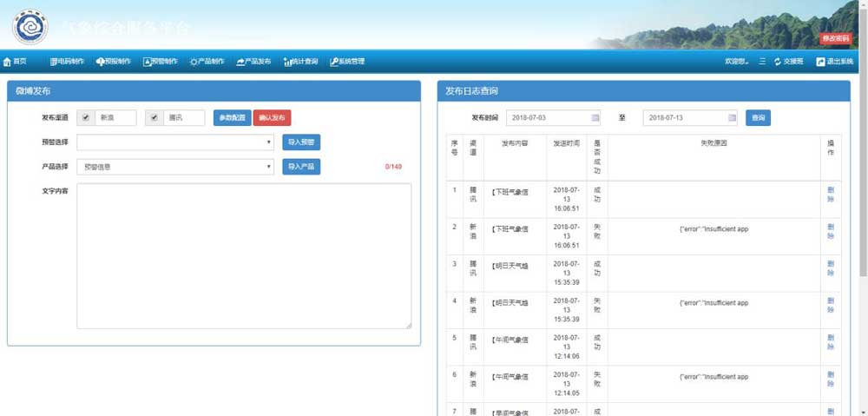This screenshot has height=416, width=868.
Task: Click inside the 文字内容 text area
Action: [244, 255]
